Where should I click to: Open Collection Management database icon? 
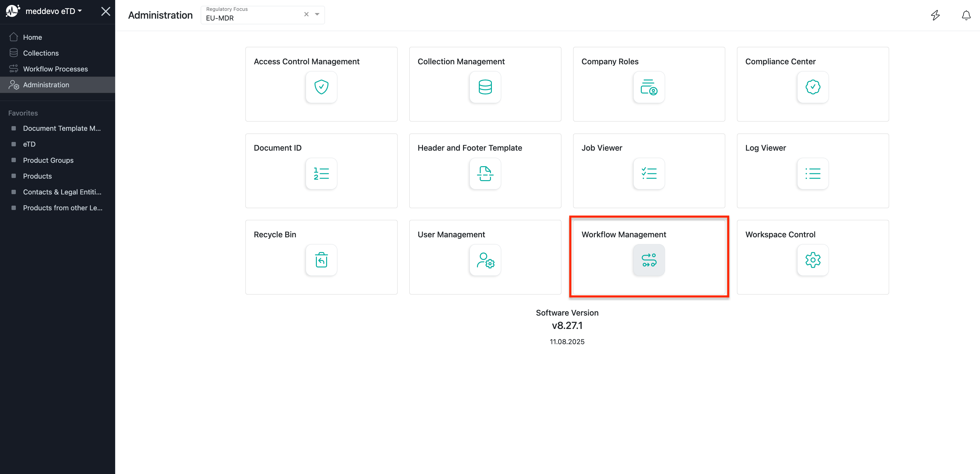[485, 87]
